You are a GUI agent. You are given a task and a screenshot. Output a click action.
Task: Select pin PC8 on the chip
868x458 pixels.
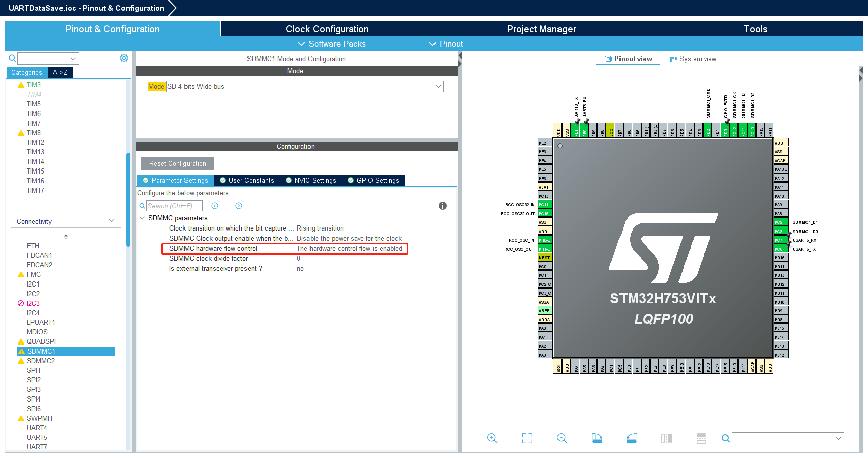tap(781, 232)
